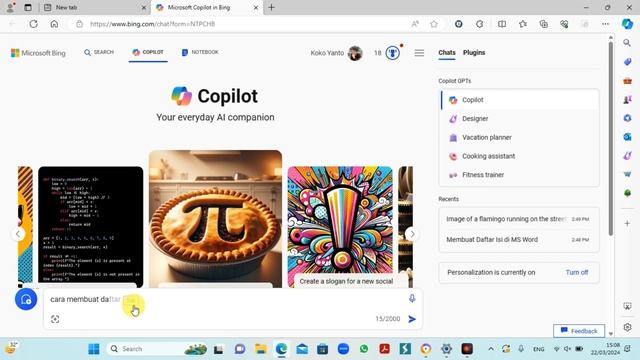Select the COPILOT tab
This screenshot has height=360, width=640.
(148, 52)
